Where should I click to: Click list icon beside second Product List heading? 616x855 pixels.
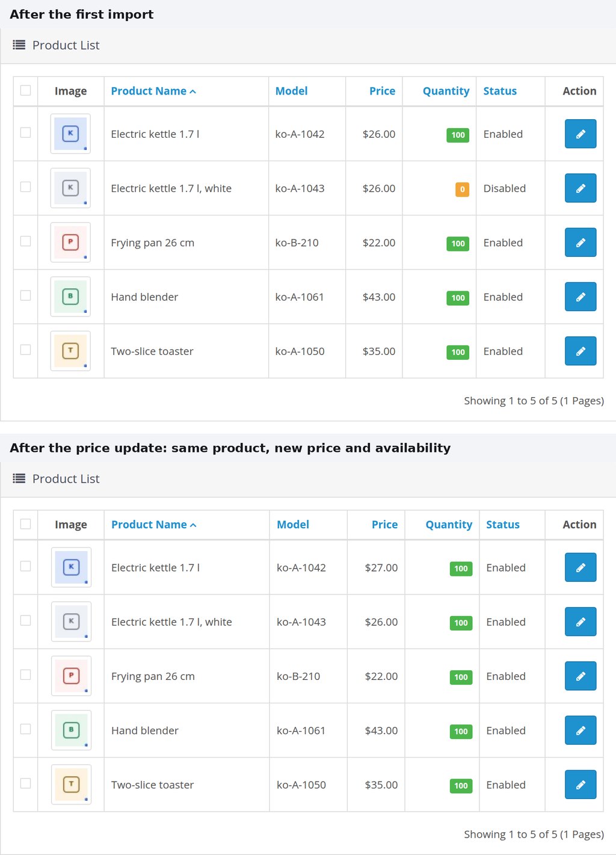click(19, 478)
